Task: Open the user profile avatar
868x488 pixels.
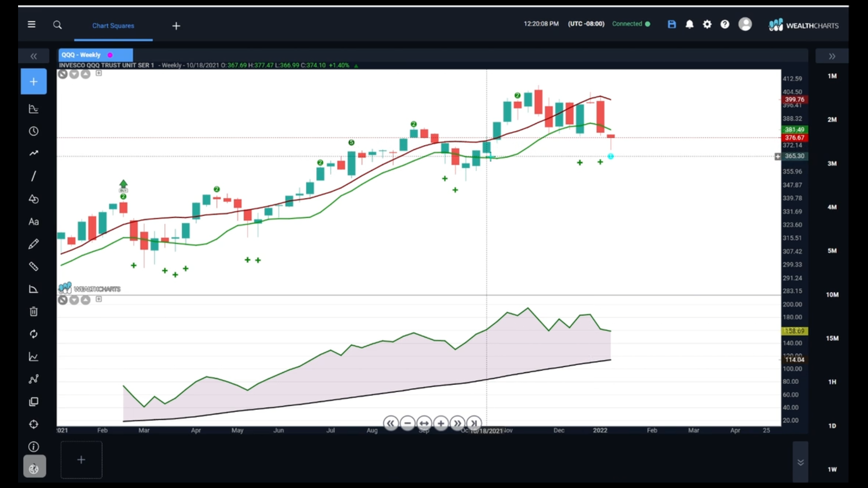Action: click(x=745, y=24)
